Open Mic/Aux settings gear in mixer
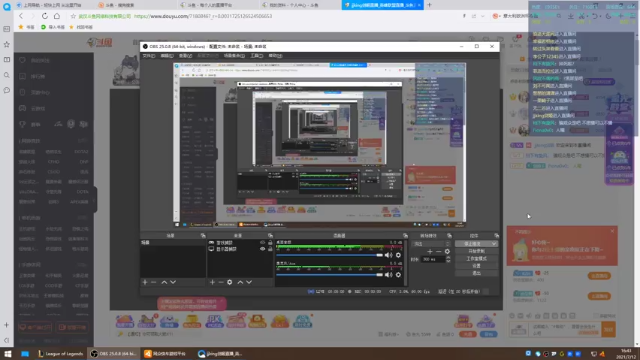Screen dimensions: 640x360 pos(398,275)
